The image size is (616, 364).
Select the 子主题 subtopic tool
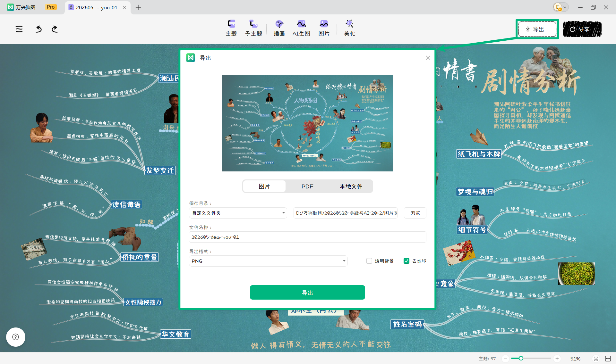253,28
